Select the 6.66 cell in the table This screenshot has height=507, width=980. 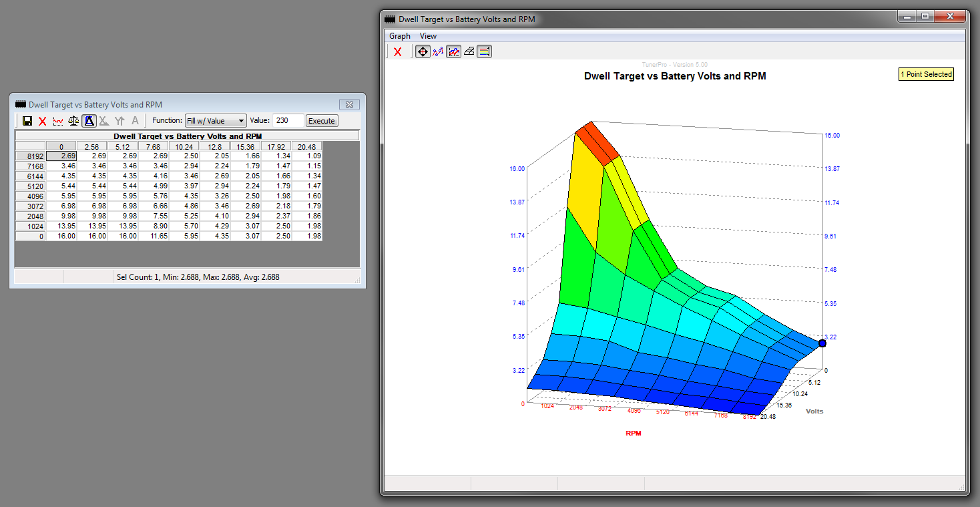tap(153, 206)
